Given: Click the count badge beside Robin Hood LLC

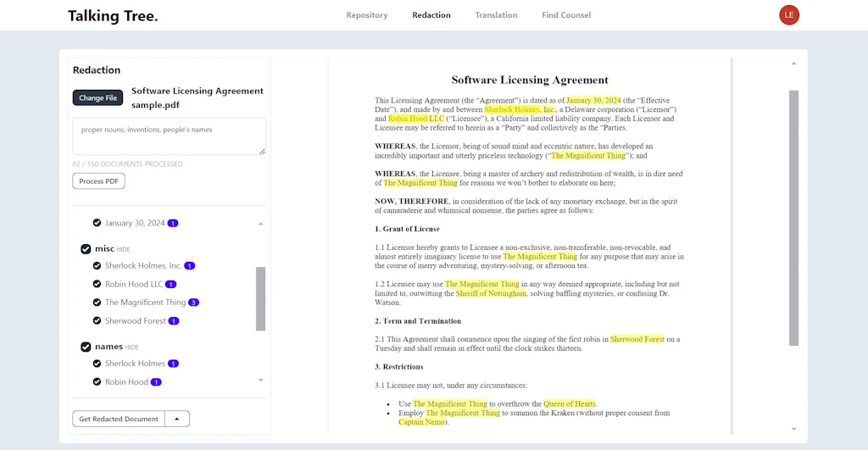Looking at the screenshot, I should tap(170, 285).
